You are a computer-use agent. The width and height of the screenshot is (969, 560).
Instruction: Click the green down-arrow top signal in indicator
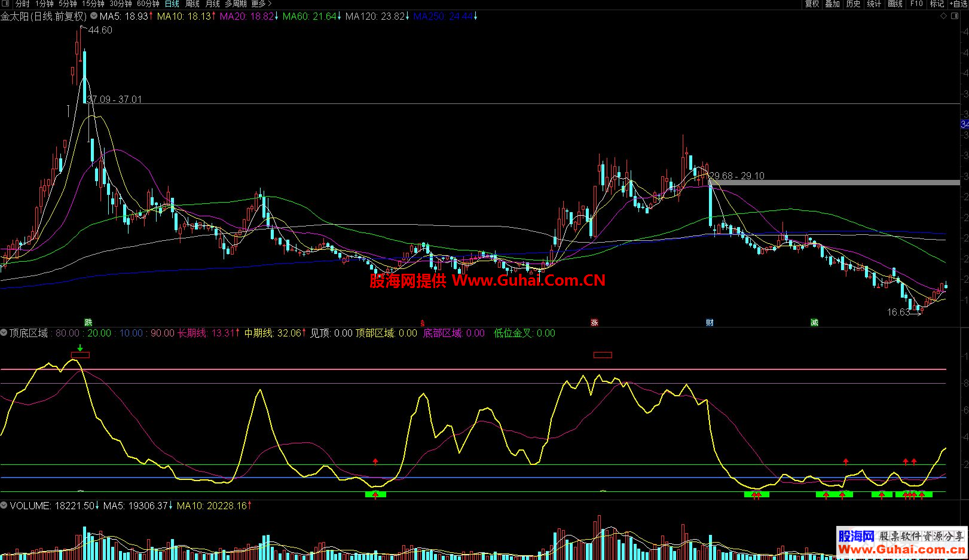pyautogui.click(x=80, y=348)
